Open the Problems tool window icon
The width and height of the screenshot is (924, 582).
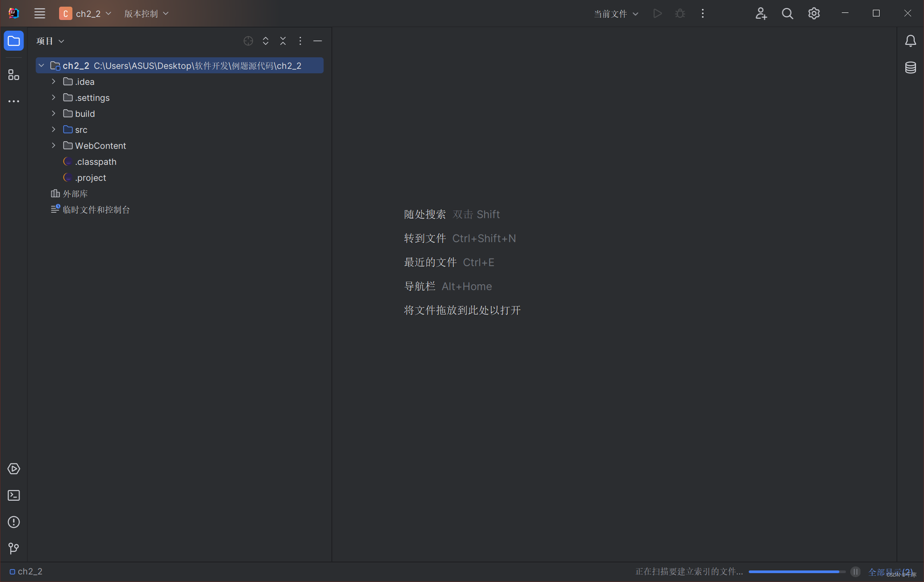(x=14, y=522)
